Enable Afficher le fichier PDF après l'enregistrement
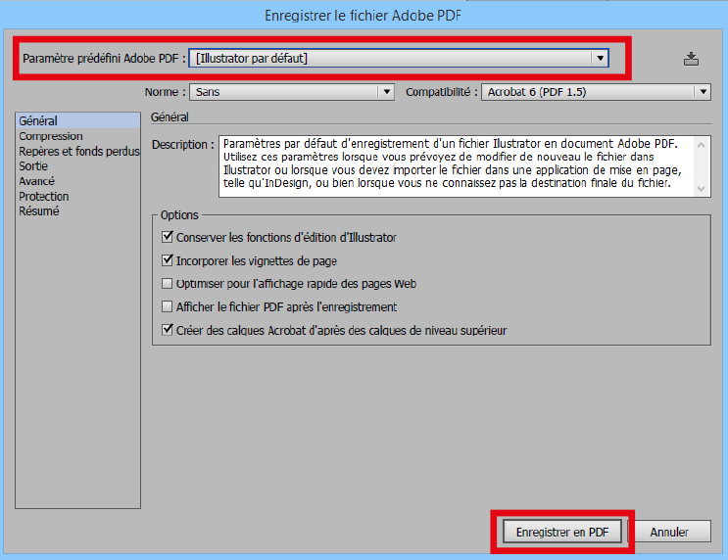Screen dimensions: 728x560 (x=168, y=306)
